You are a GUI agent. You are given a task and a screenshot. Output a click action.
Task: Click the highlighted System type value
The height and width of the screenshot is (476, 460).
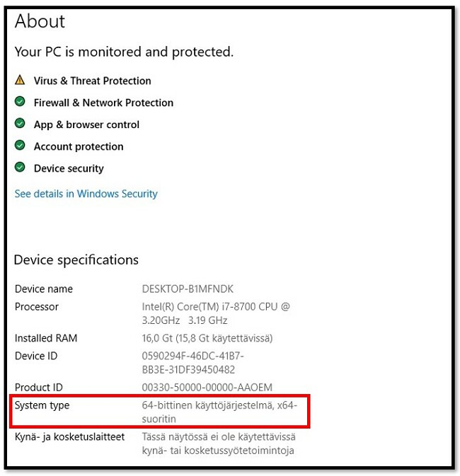(219, 412)
